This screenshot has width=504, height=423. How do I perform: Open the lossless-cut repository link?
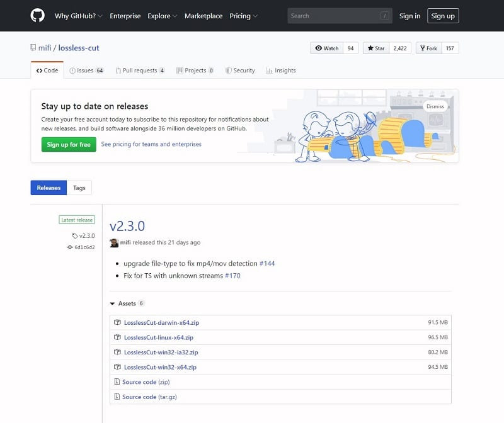tap(79, 48)
